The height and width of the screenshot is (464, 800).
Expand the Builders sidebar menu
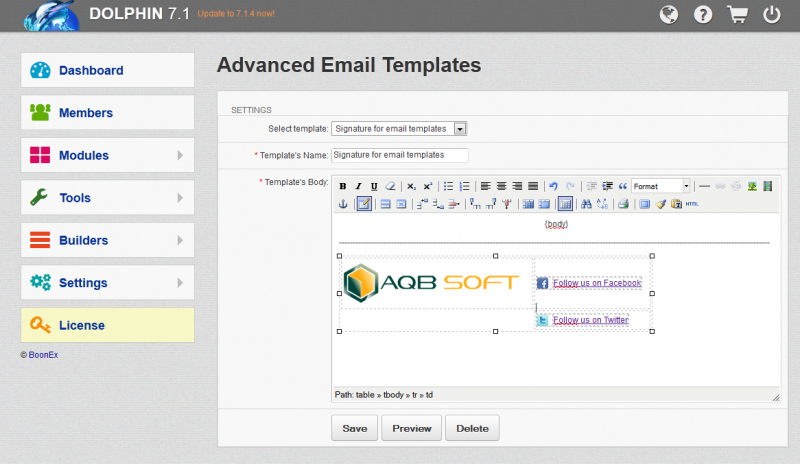coord(108,240)
